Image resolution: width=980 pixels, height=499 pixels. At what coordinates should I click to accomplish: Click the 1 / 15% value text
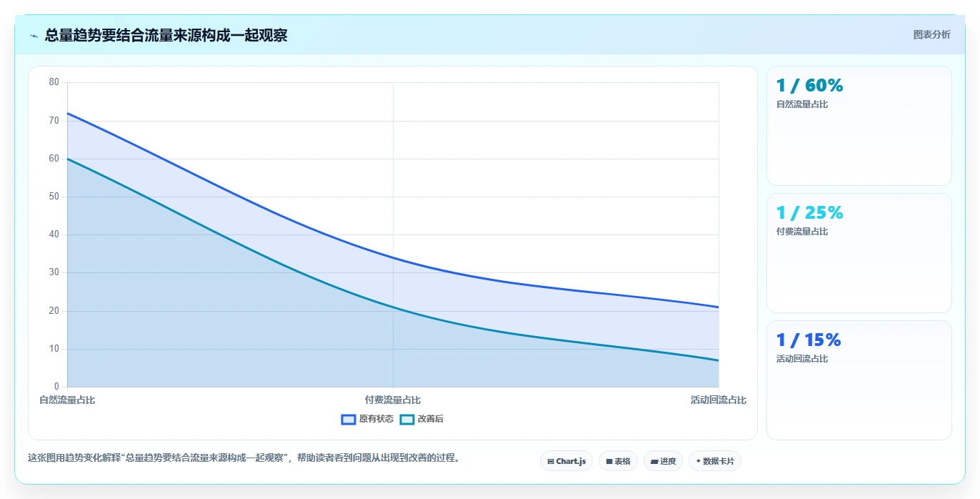[x=809, y=340]
